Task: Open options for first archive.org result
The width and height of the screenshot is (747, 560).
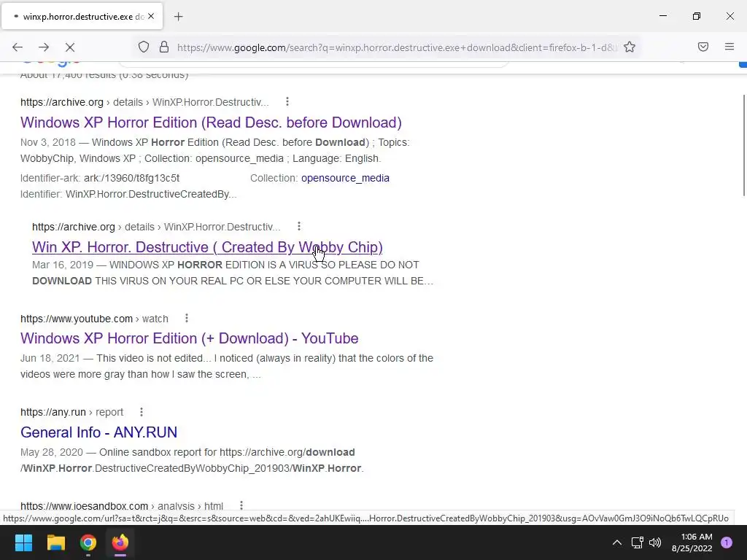Action: pyautogui.click(x=287, y=102)
